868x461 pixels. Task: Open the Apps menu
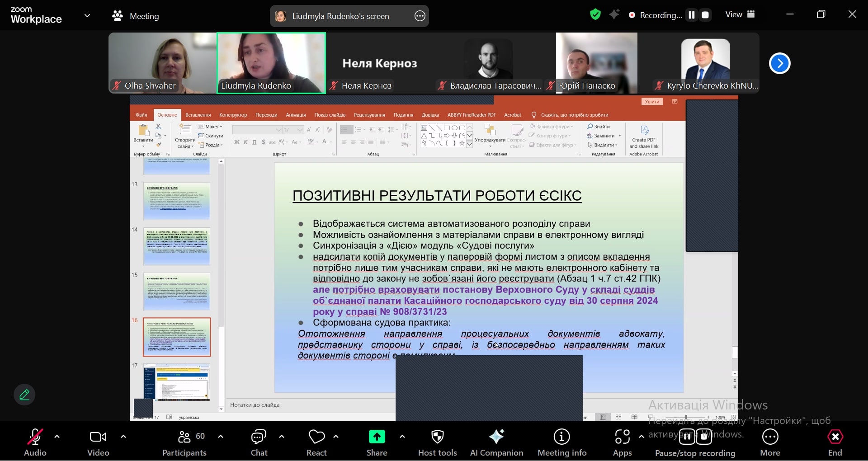(x=623, y=442)
